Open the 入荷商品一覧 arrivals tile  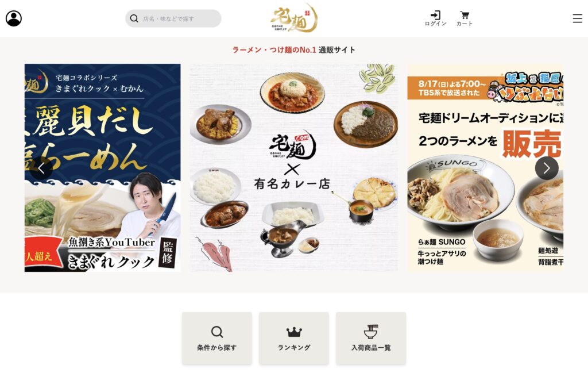click(x=371, y=338)
